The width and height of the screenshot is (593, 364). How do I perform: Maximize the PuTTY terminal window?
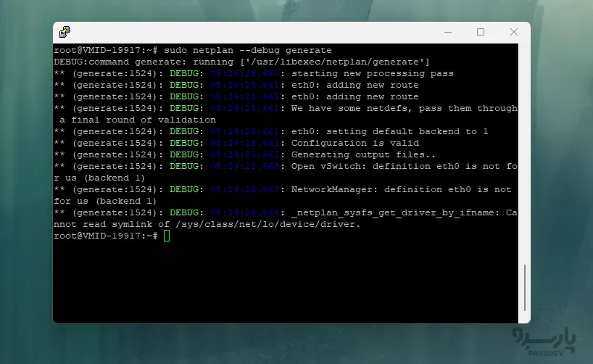point(481,32)
